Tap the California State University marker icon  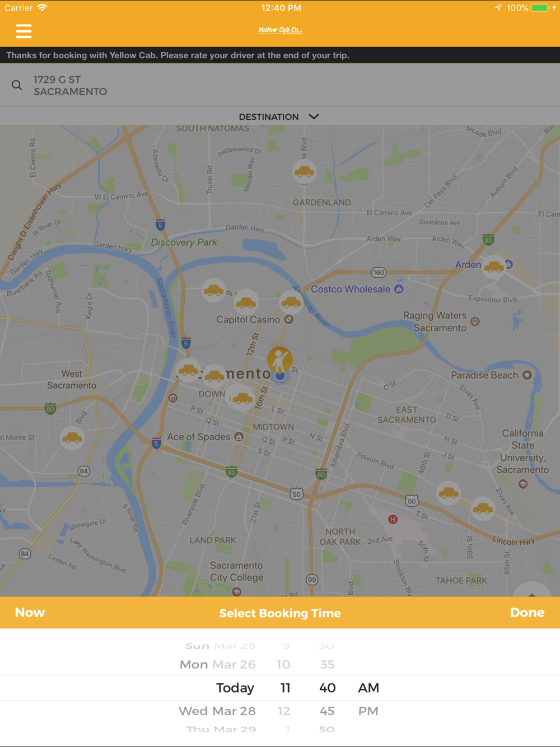523,484
